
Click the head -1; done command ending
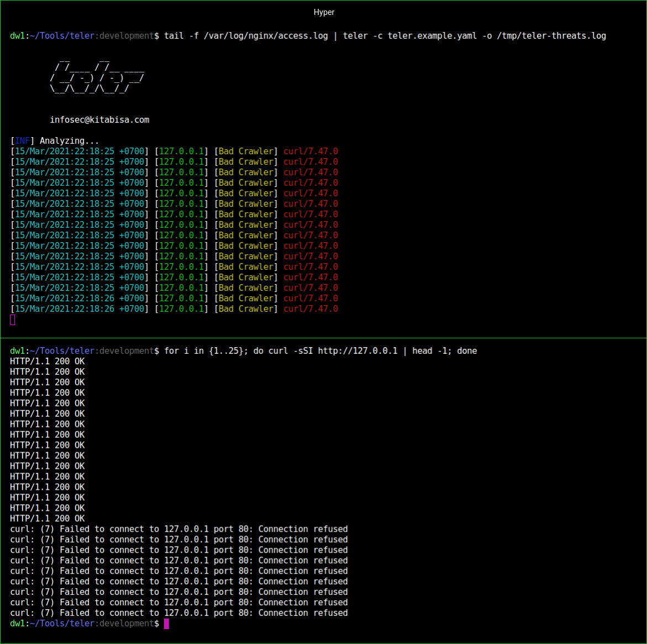pos(445,351)
